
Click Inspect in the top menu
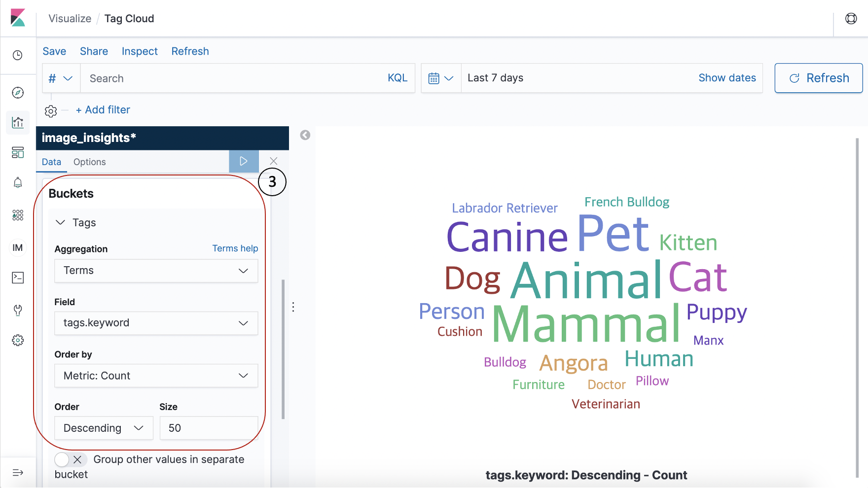140,51
